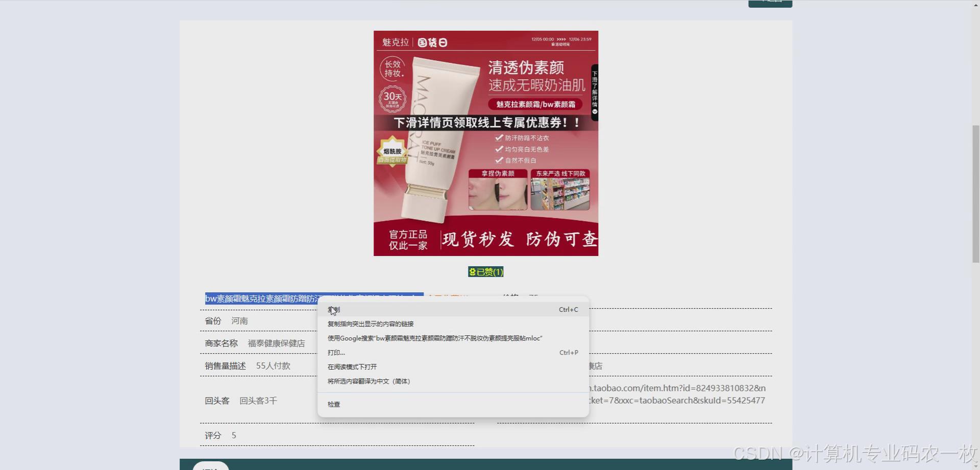Image resolution: width=980 pixels, height=470 pixels.
Task: Select 复制 from the context menu
Action: coord(334,309)
